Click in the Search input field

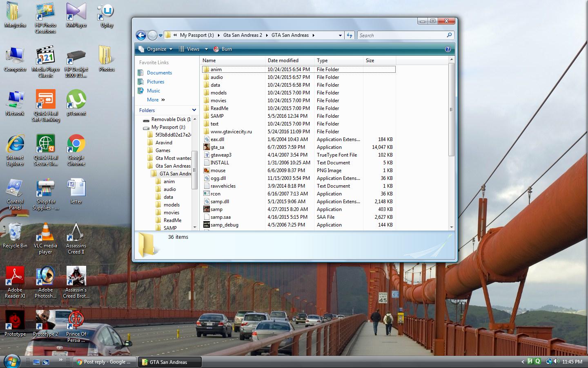click(x=402, y=36)
